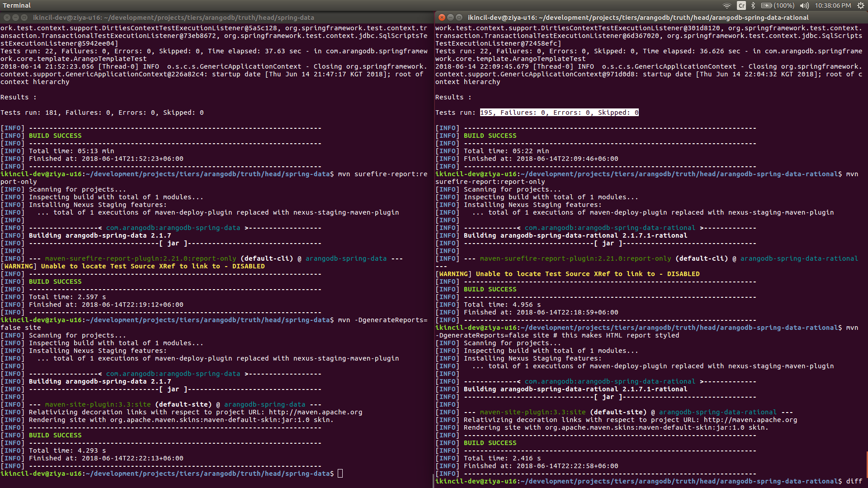Image resolution: width=868 pixels, height=488 pixels.
Task: Open the keyboard layout indicator
Action: click(741, 5)
